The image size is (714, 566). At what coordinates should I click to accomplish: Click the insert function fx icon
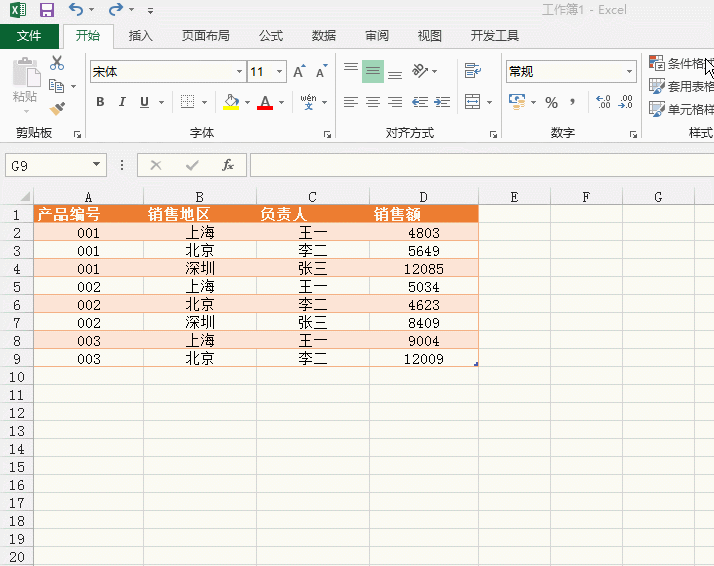point(228,165)
